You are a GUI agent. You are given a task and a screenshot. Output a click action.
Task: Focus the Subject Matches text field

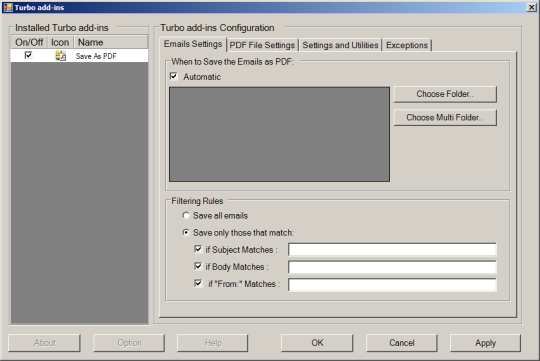click(x=392, y=250)
